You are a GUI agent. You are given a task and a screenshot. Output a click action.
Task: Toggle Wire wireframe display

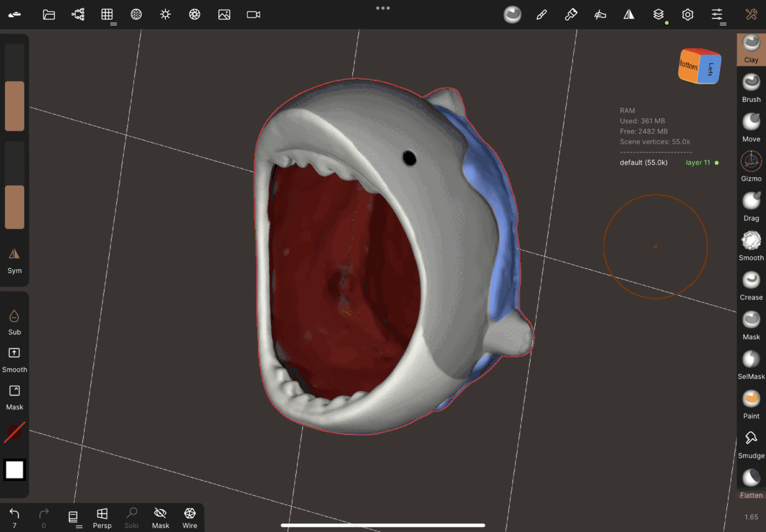190,517
